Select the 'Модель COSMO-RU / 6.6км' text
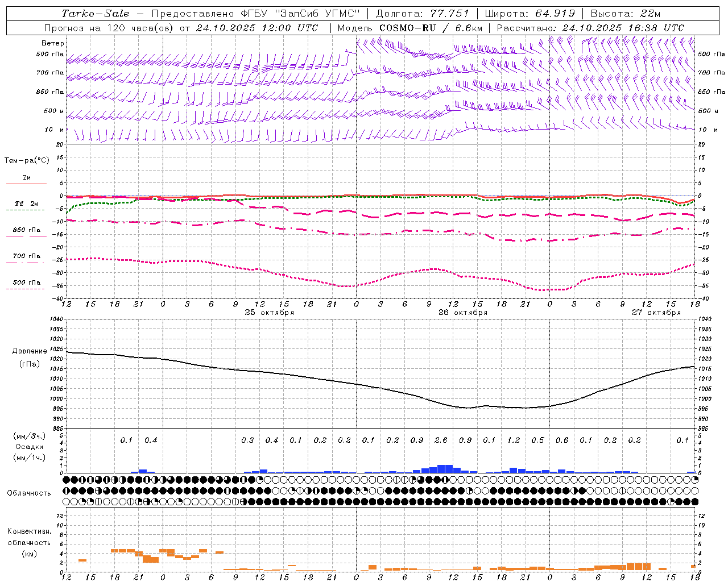728x582 pixels. pyautogui.click(x=410, y=28)
